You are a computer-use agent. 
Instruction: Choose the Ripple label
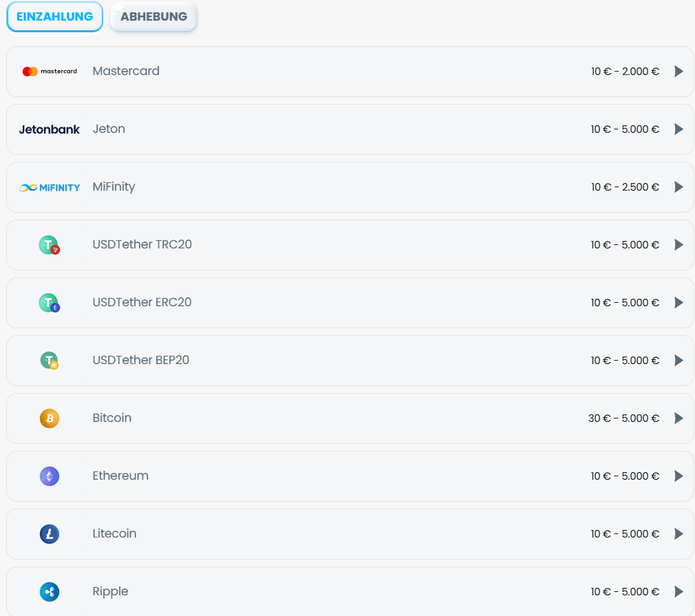pyautogui.click(x=110, y=592)
